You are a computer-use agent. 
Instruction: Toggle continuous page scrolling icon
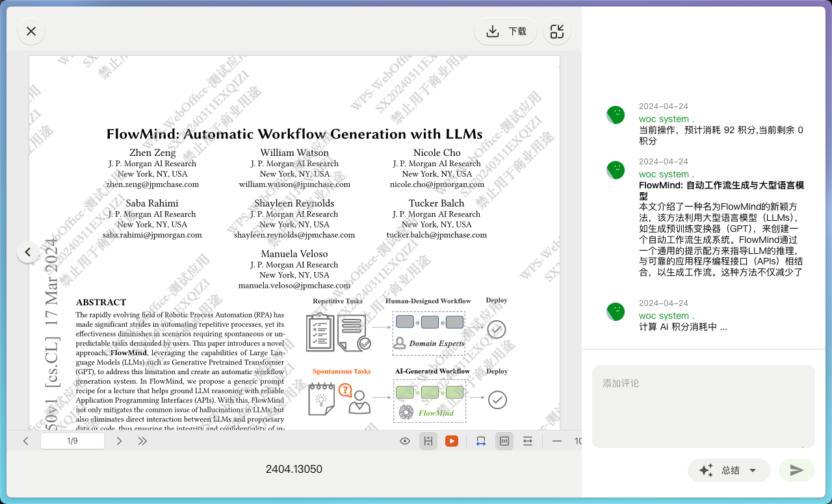coord(428,441)
